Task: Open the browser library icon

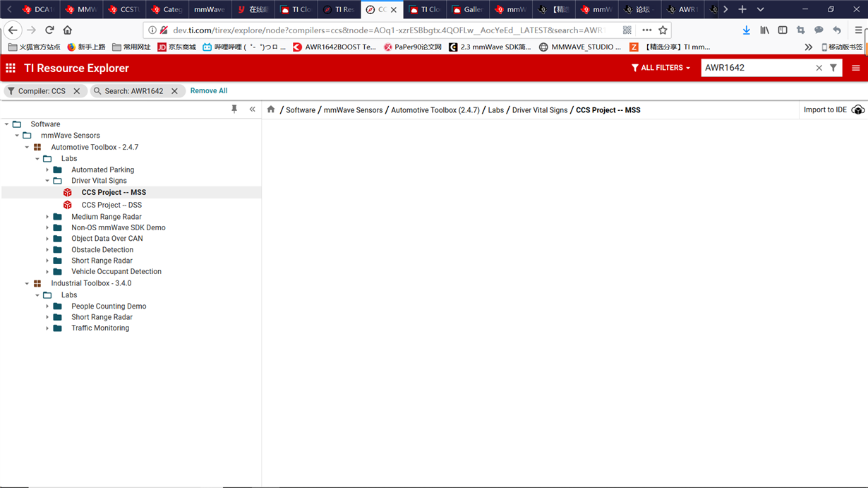Action: (764, 30)
